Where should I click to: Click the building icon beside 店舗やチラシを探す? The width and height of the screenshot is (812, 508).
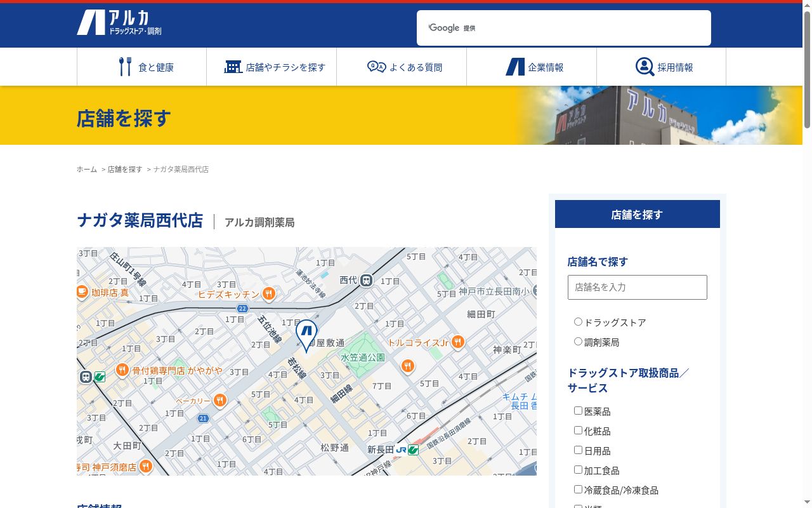click(233, 67)
